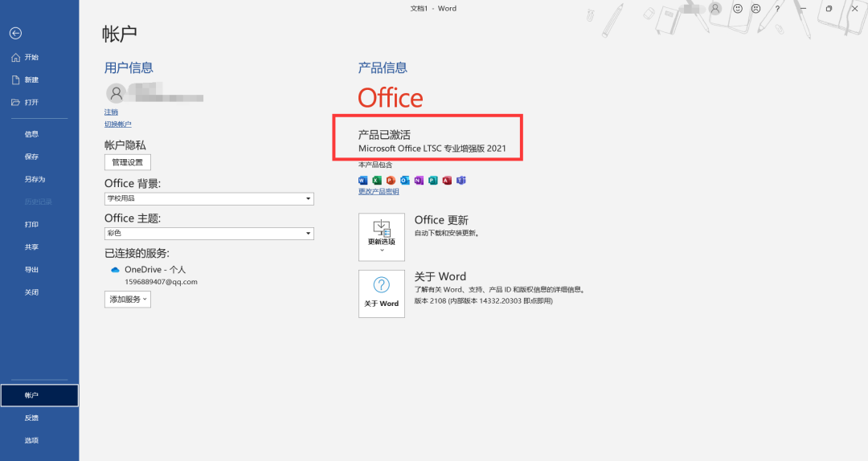Click the Publisher product icon
This screenshot has width=868, height=461.
tap(433, 180)
